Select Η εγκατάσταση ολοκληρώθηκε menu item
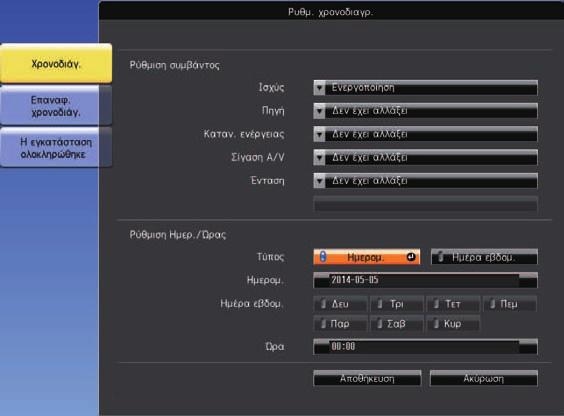 click(56, 147)
